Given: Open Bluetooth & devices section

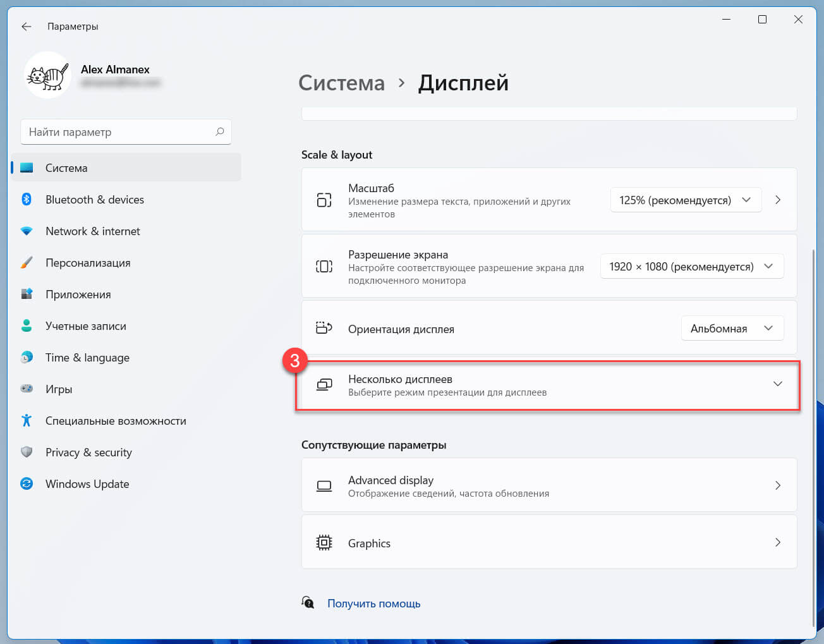Looking at the screenshot, I should [126, 200].
